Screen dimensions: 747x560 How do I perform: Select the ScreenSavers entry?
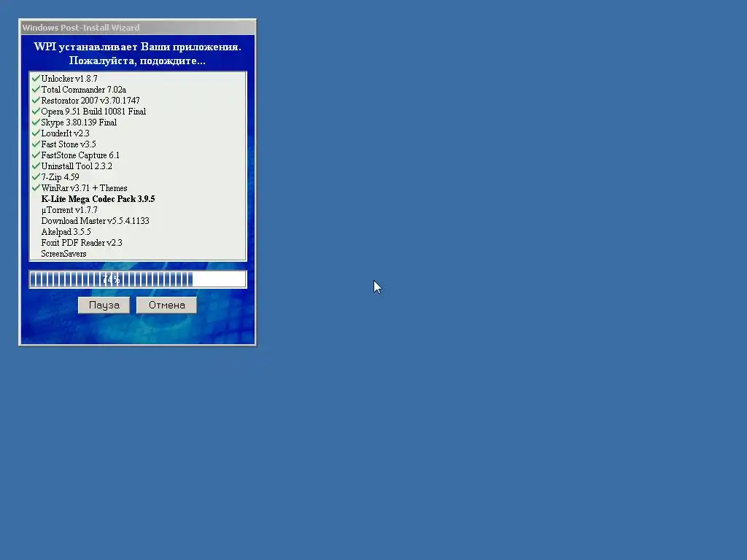pos(63,254)
